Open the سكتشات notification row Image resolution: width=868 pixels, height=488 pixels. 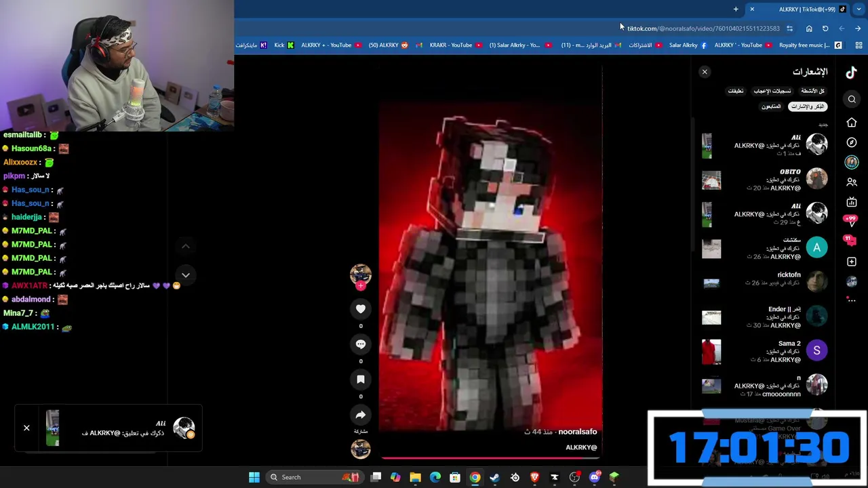pos(764,248)
